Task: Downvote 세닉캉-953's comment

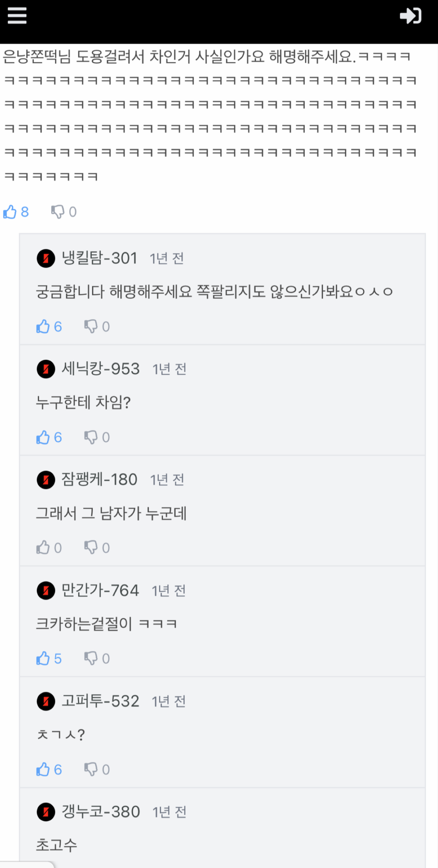Action: pyautogui.click(x=91, y=437)
